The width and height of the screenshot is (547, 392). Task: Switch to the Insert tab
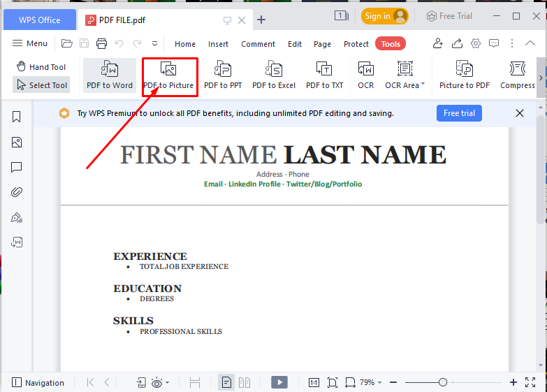click(x=218, y=44)
